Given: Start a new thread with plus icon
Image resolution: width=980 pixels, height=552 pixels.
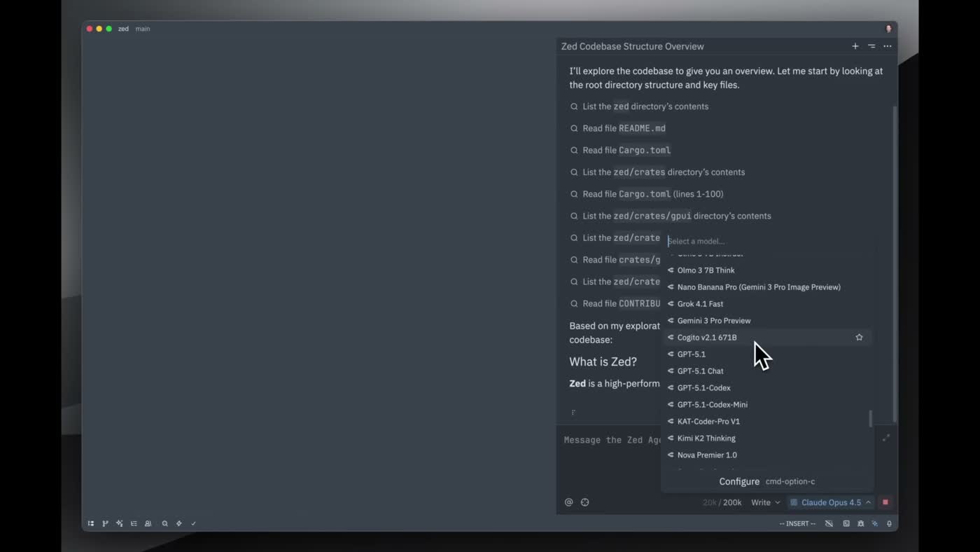Looking at the screenshot, I should tap(855, 46).
